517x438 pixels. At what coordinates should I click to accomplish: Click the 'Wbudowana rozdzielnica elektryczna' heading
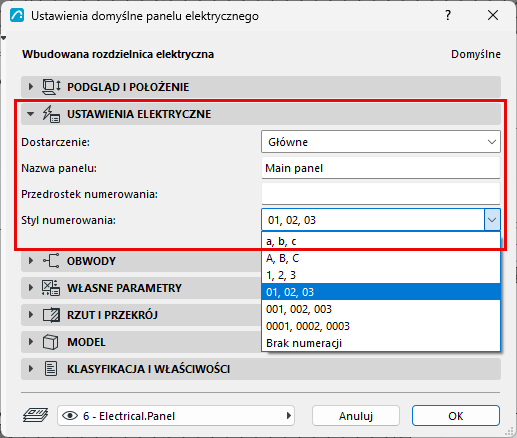118,54
